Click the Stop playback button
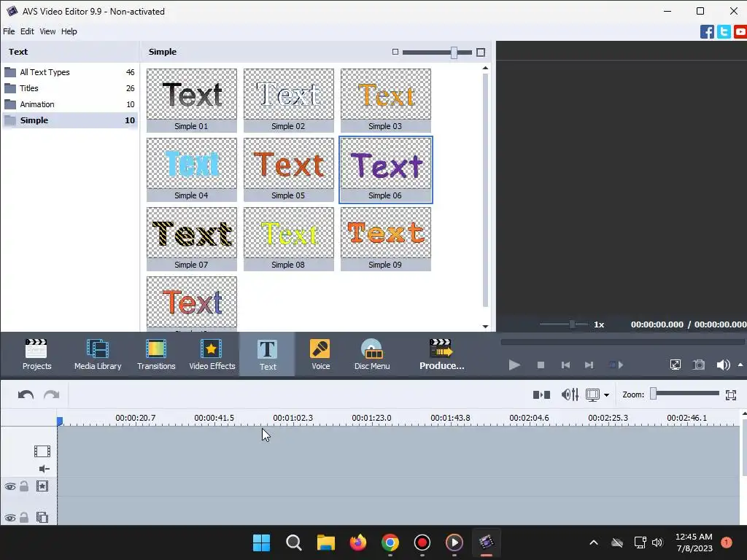The image size is (747, 560). tap(541, 365)
